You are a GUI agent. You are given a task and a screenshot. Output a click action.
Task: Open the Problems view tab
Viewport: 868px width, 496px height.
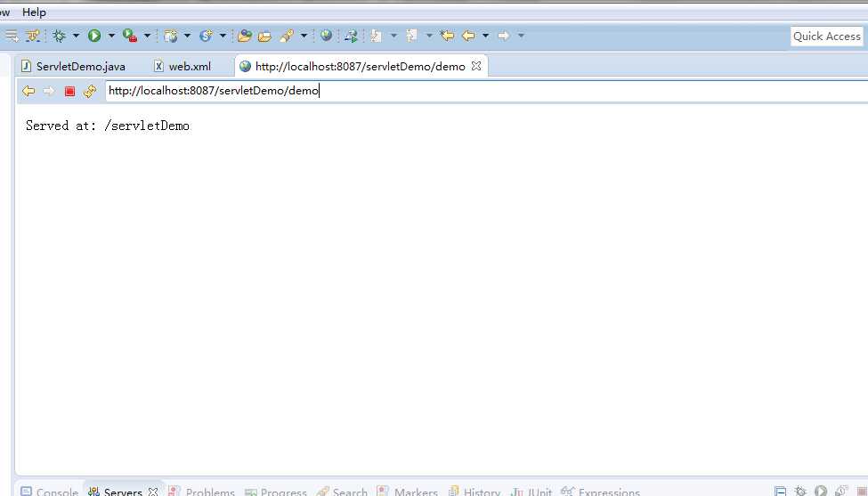[x=202, y=491]
